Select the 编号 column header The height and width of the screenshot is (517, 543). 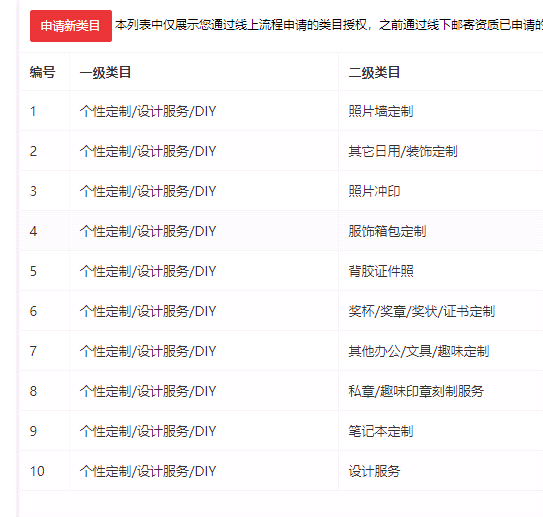42,72
